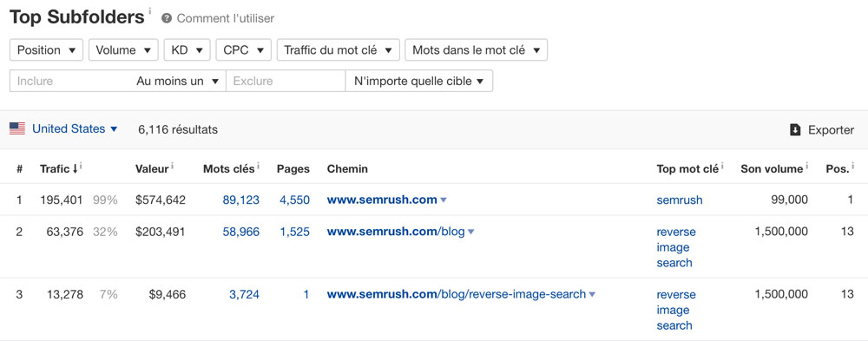Open the KD filter dropdown
The width and height of the screenshot is (868, 341).
point(187,49)
